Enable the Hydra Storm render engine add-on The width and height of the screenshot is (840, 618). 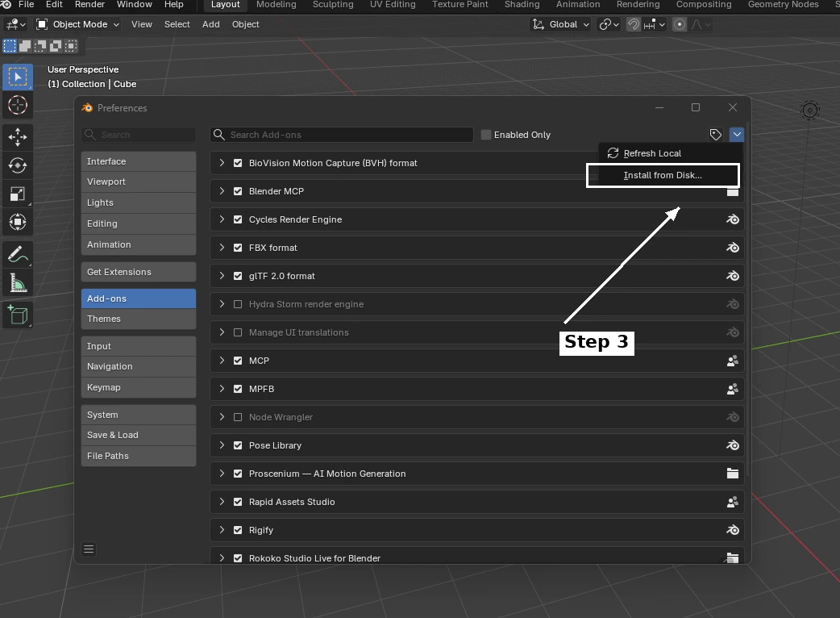click(238, 304)
